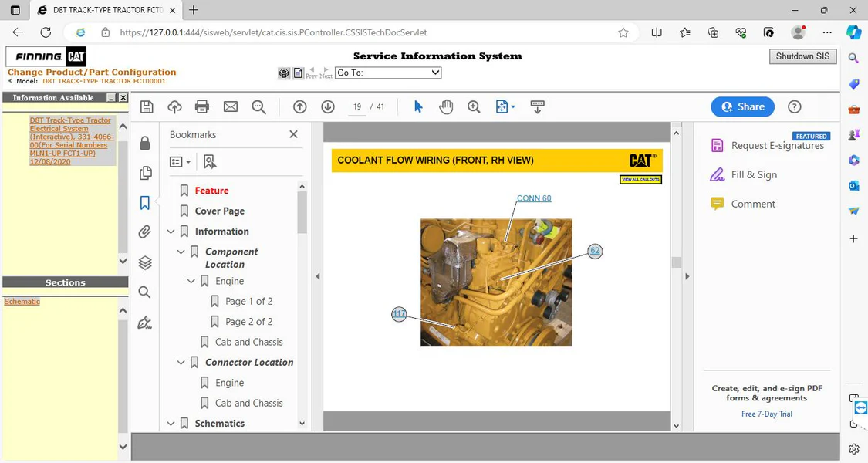Open Page 1 of 2 bookmark

coord(248,302)
